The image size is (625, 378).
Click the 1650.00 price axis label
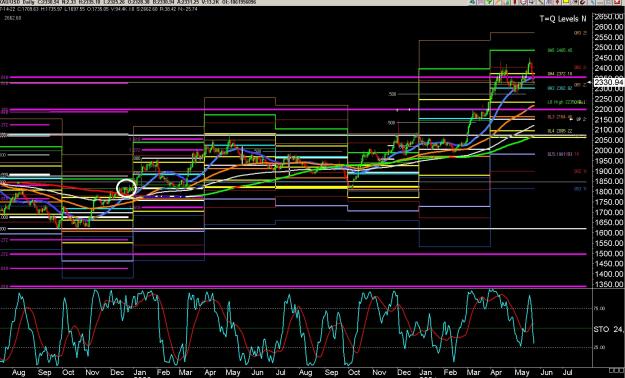[x=608, y=223]
